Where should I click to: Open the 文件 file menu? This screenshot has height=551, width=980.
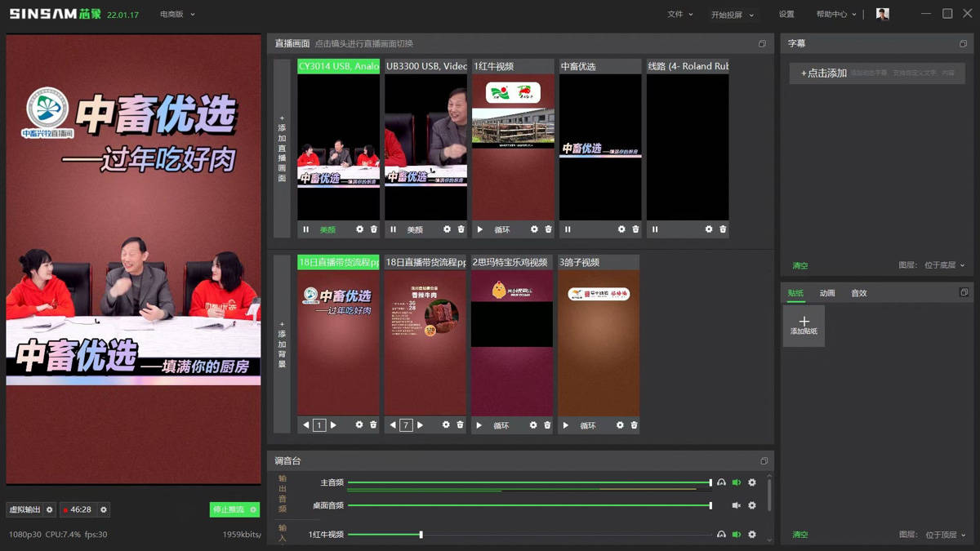click(x=679, y=14)
